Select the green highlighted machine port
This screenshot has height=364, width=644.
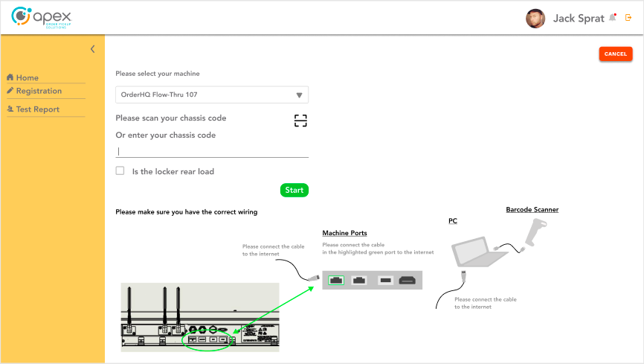[x=337, y=280]
